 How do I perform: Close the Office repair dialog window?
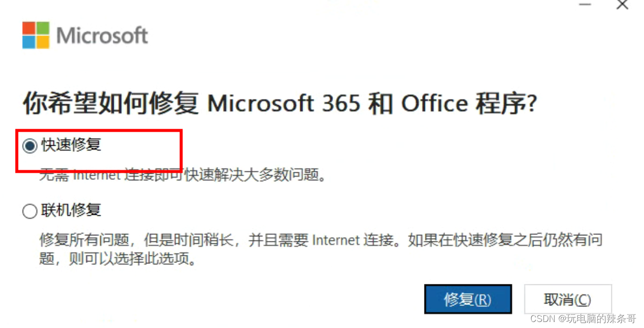pyautogui.click(x=622, y=5)
